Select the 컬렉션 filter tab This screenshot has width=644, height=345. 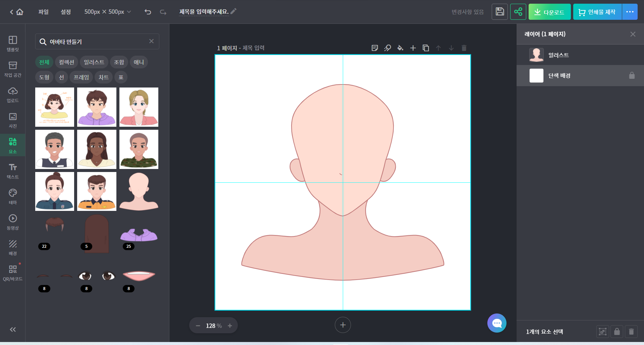[66, 62]
